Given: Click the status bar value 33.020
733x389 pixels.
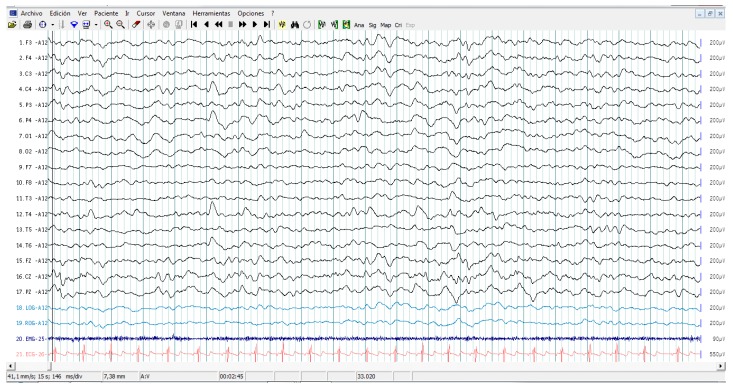Looking at the screenshot, I should point(365,376).
